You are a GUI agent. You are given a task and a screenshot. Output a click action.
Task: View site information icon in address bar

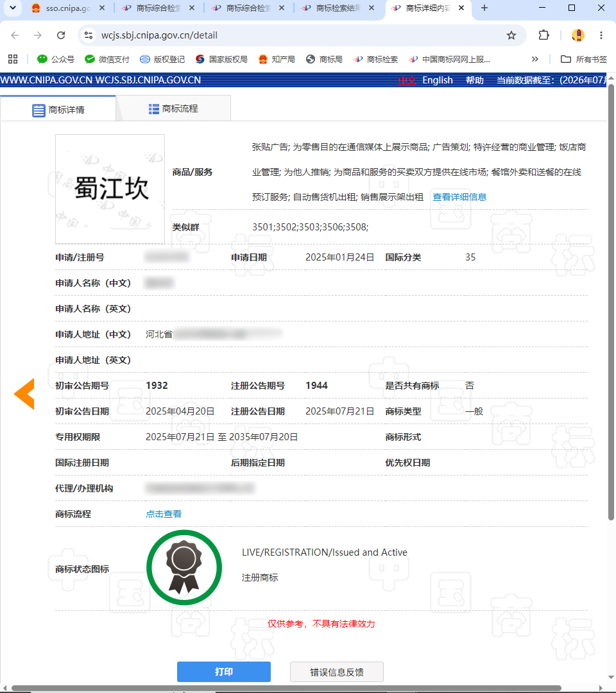89,35
